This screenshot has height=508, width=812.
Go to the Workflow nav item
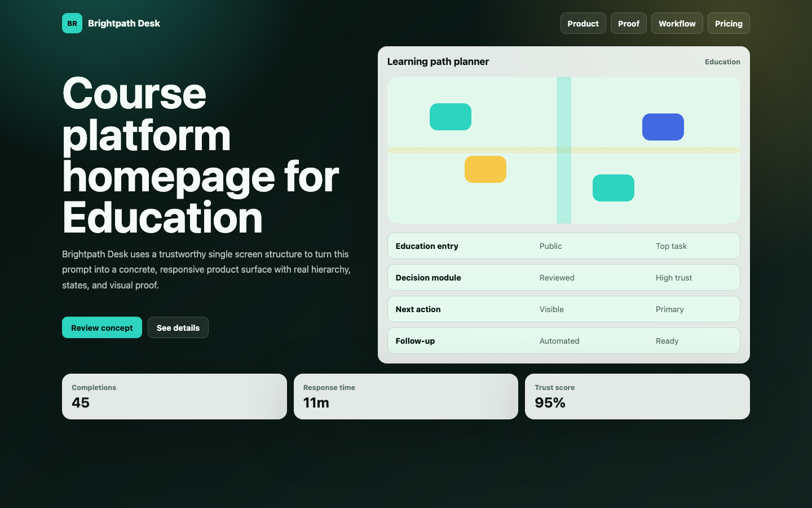[677, 23]
